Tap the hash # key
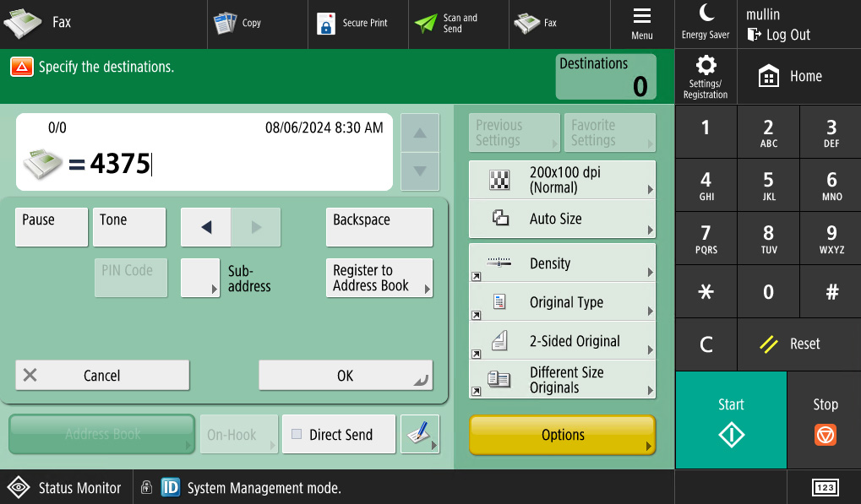This screenshot has width=861, height=504. [x=831, y=291]
